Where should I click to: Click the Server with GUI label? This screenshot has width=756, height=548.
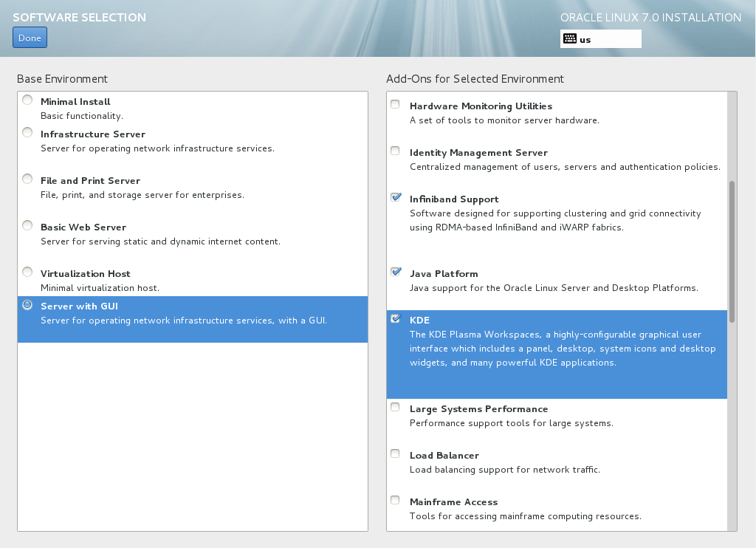click(80, 306)
